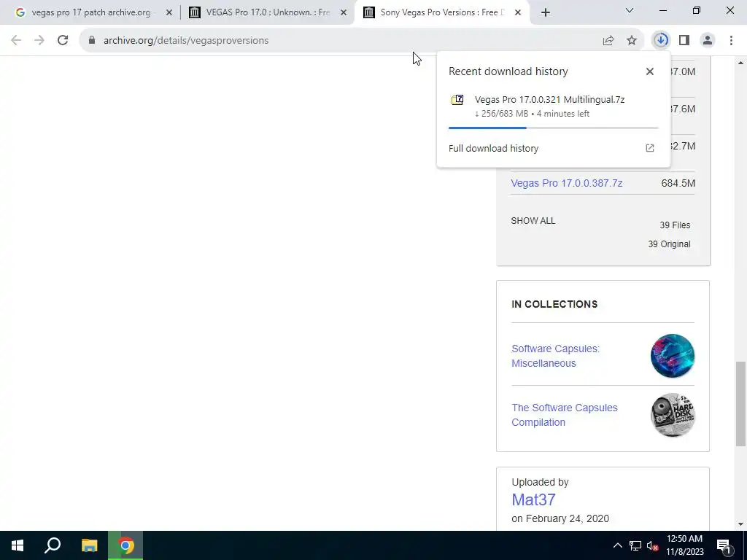The image size is (747, 560).
Task: Switch to the VEGAS Pro 17.0 Unknown tab
Action: click(268, 12)
